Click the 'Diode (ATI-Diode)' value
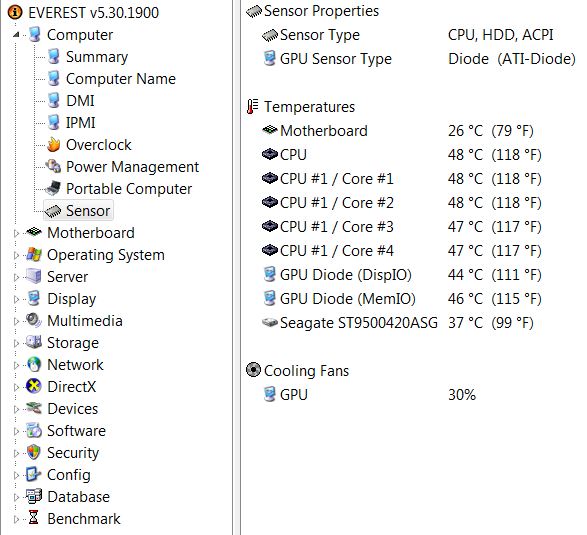Image resolution: width=587 pixels, height=535 pixels. (x=512, y=59)
